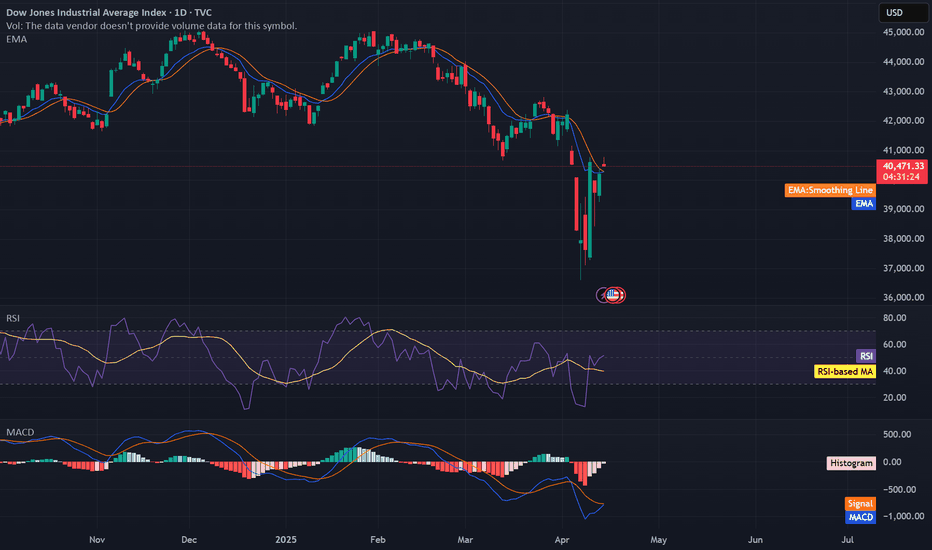932x550 pixels.
Task: Click the Nov date axis label
Action: (97, 540)
